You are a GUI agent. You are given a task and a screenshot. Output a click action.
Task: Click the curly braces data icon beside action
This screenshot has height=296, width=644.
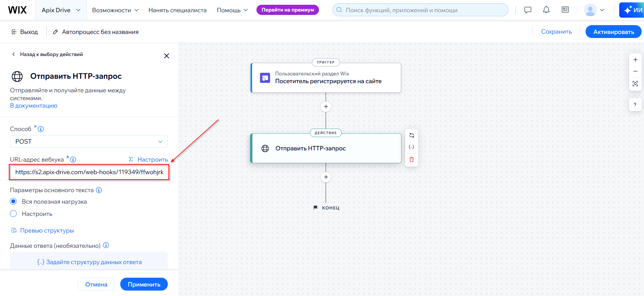pos(412,147)
